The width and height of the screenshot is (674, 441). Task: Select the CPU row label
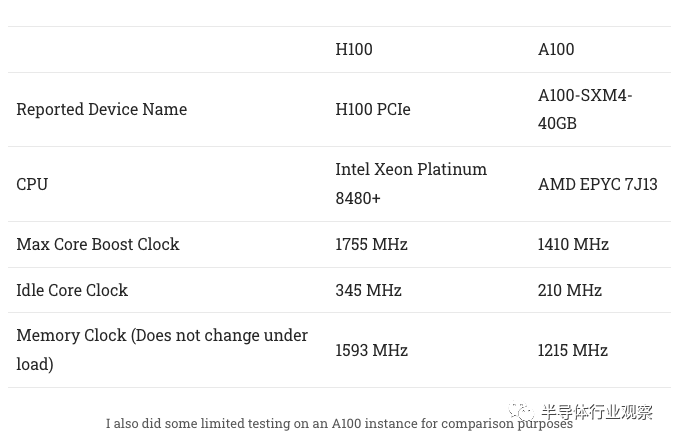[32, 184]
